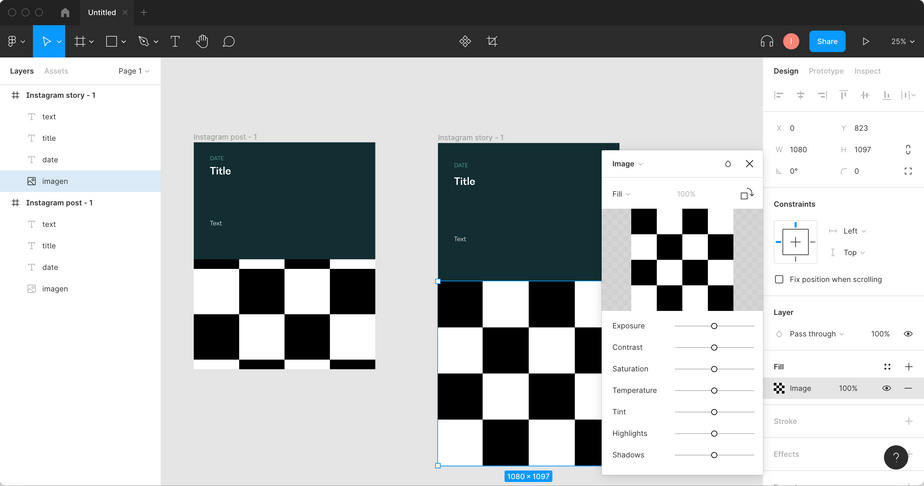Image resolution: width=924 pixels, height=486 pixels.
Task: Expand the Fill mode dropdown in Image popup
Action: [x=621, y=194]
